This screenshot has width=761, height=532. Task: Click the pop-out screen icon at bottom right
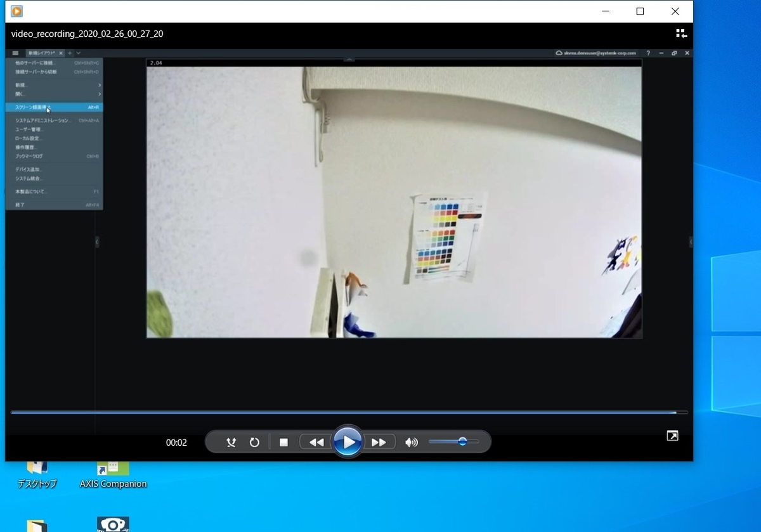pos(672,436)
